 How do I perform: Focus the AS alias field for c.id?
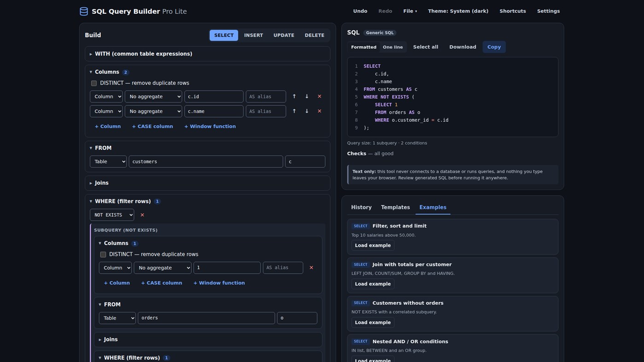click(x=266, y=97)
